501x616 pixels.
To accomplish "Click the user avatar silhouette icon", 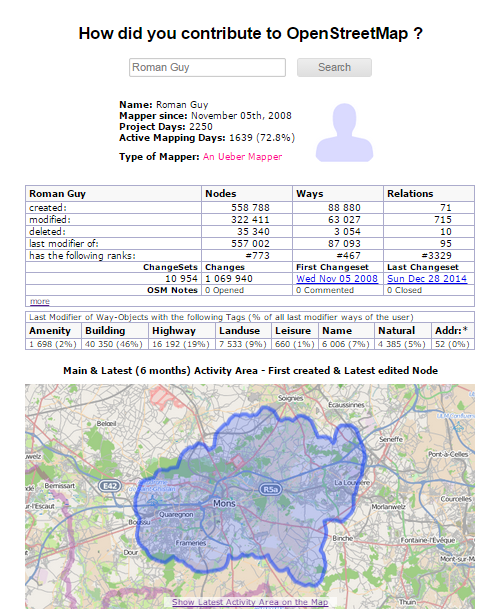I will 344,132.
